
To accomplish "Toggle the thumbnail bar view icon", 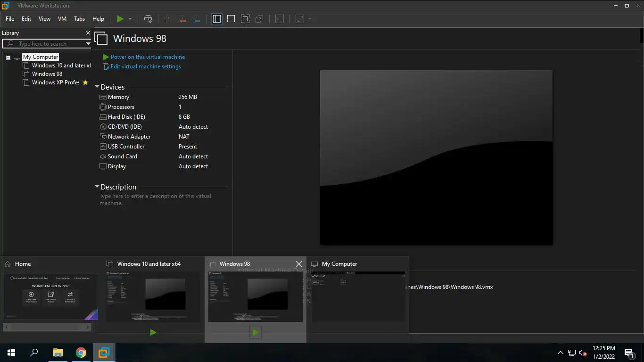I will click(x=231, y=19).
